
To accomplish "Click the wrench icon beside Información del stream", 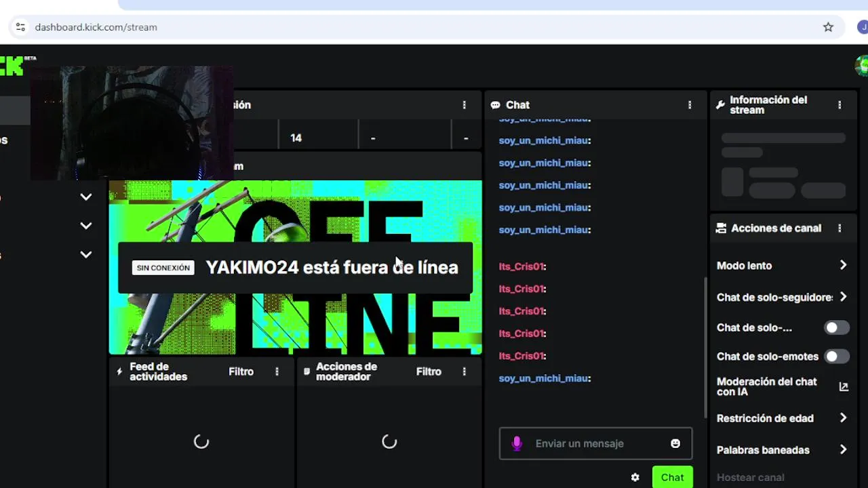I will [720, 105].
